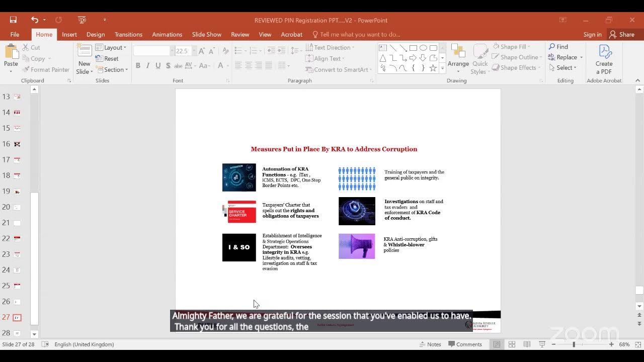
Task: Fit slide to current window
Action: click(x=637, y=344)
